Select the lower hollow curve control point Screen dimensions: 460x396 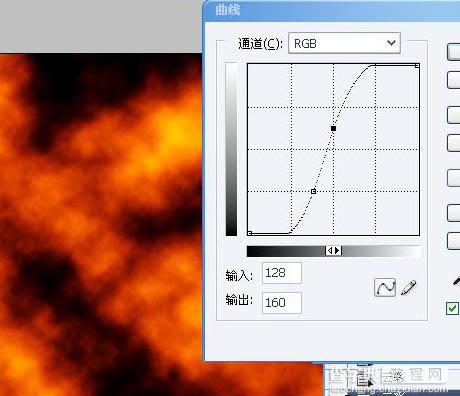pos(313,191)
